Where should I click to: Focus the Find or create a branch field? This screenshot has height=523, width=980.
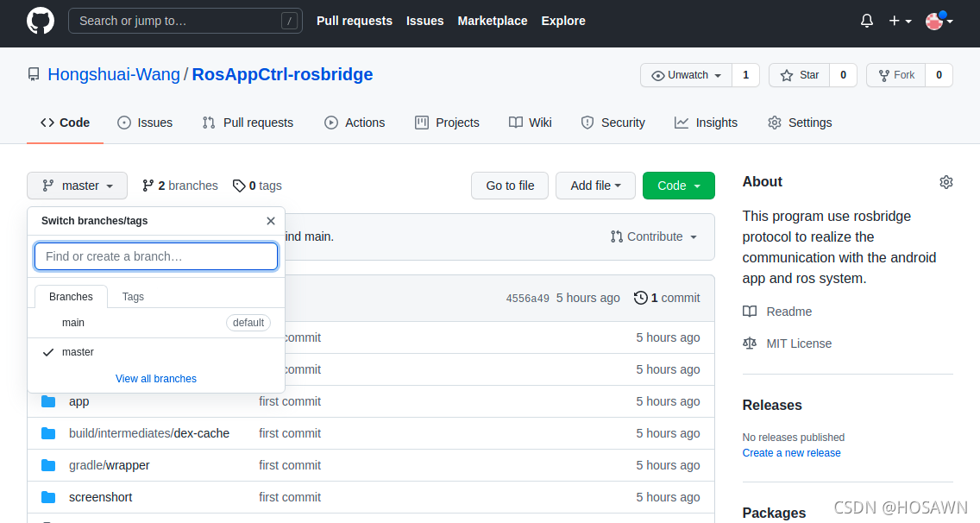156,256
